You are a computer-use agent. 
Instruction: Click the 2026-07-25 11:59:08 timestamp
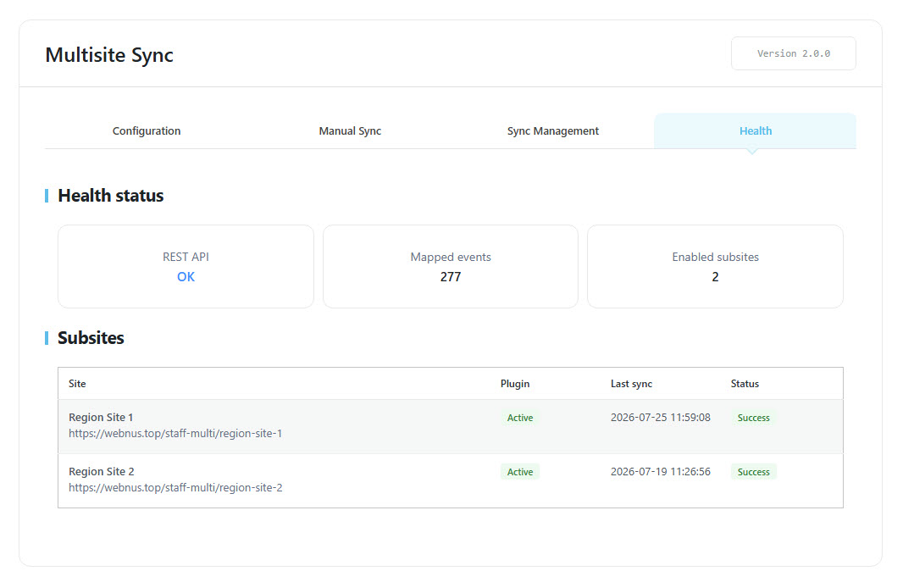click(661, 417)
